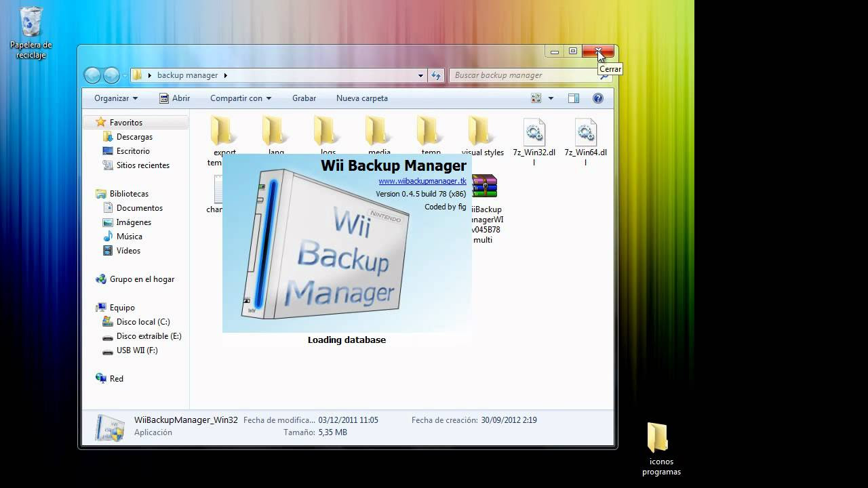
Task: Click the WiiBackupManager_Win32 details pane thumbnail
Action: click(x=110, y=427)
